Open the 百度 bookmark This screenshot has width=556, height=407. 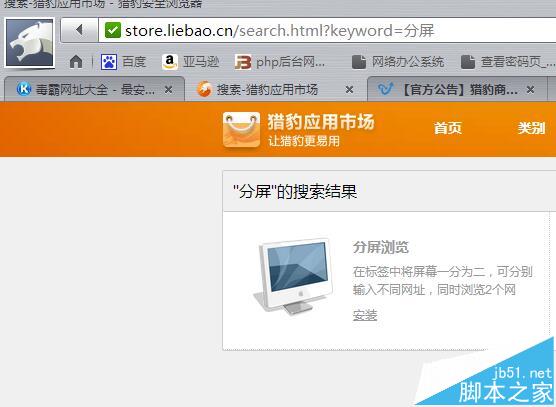123,62
